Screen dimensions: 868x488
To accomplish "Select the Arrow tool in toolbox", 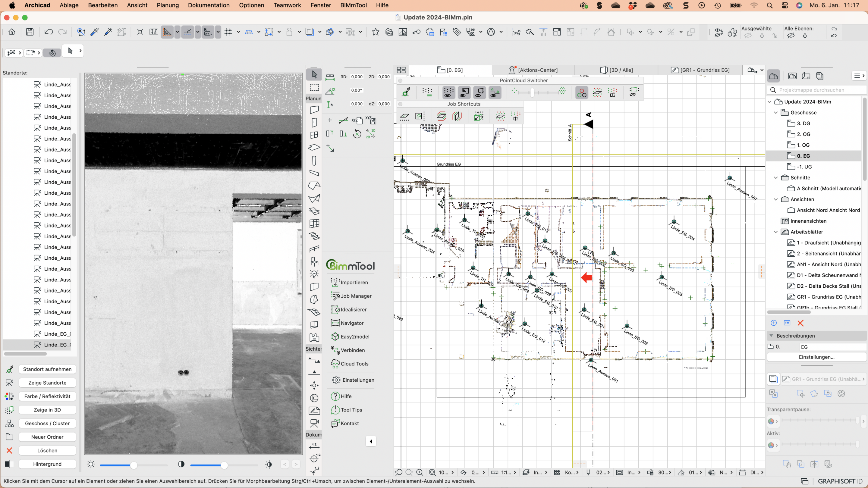I will click(x=314, y=74).
